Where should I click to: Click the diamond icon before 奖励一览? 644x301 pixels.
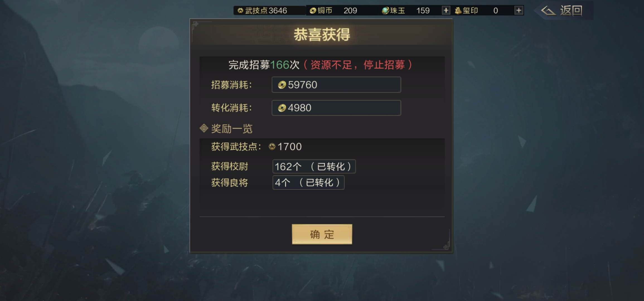click(x=204, y=128)
